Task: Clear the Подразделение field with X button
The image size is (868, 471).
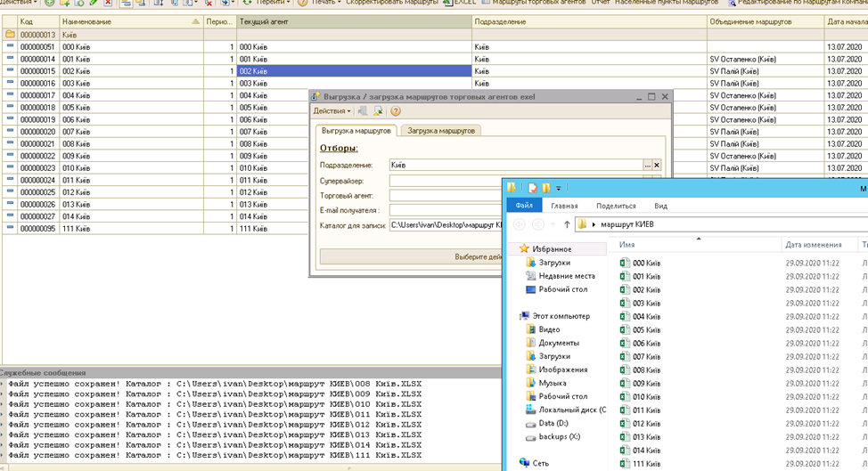Action: tap(657, 166)
